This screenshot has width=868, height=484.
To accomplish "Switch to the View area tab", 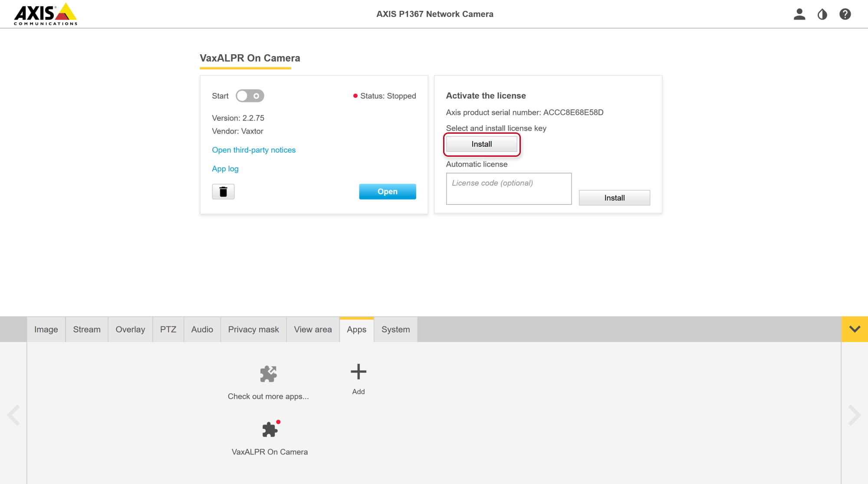I will pos(313,329).
